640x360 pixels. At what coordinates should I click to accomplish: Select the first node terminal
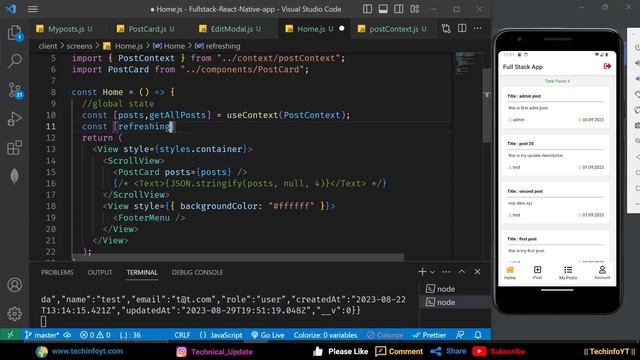click(x=455, y=289)
